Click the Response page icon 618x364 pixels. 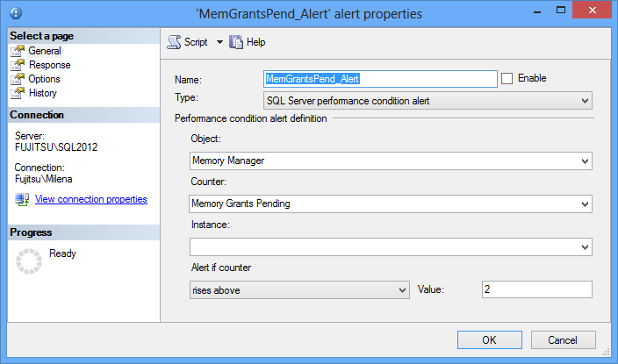tap(18, 65)
